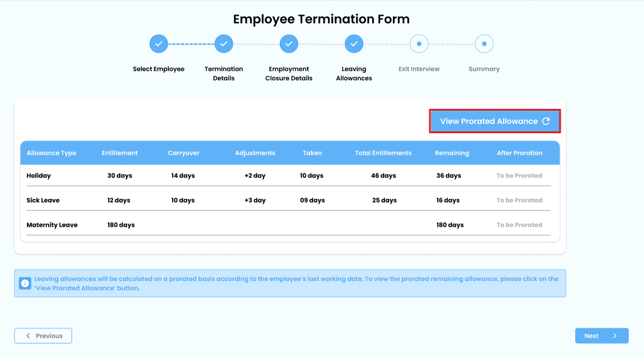Click the Allowance Type column header
The image size is (644, 357).
click(52, 153)
